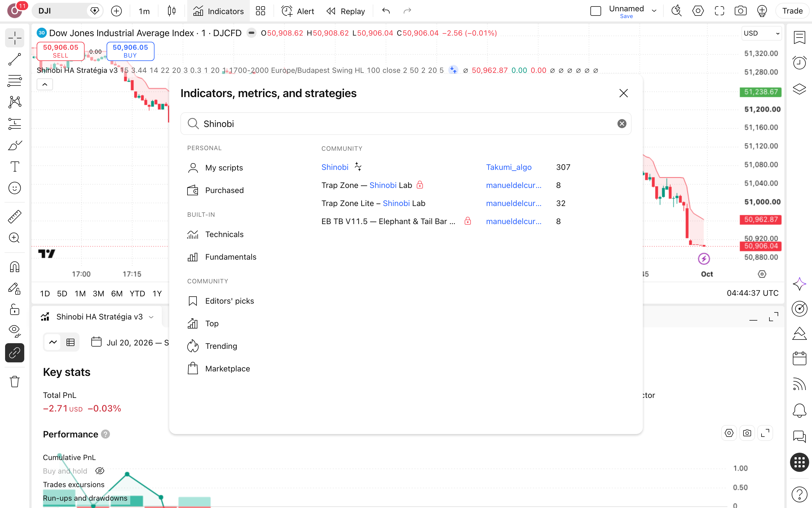Expand the Shinobi HA Stratégia v3 dropdown
Image resolution: width=812 pixels, height=508 pixels.
click(x=151, y=317)
